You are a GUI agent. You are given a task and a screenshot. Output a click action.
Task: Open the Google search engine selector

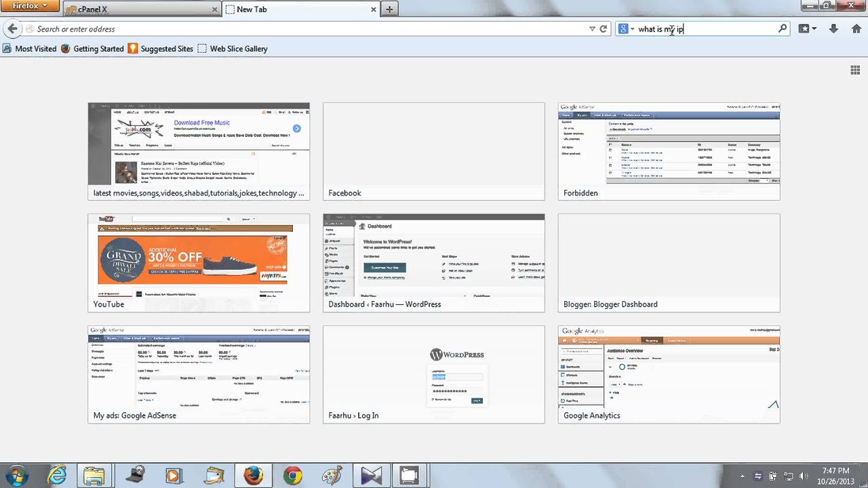(626, 29)
